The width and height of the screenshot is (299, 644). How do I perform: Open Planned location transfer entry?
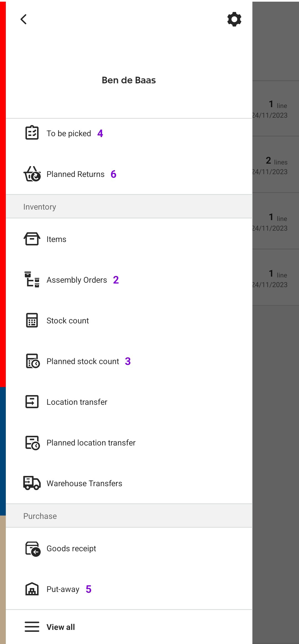pos(129,442)
